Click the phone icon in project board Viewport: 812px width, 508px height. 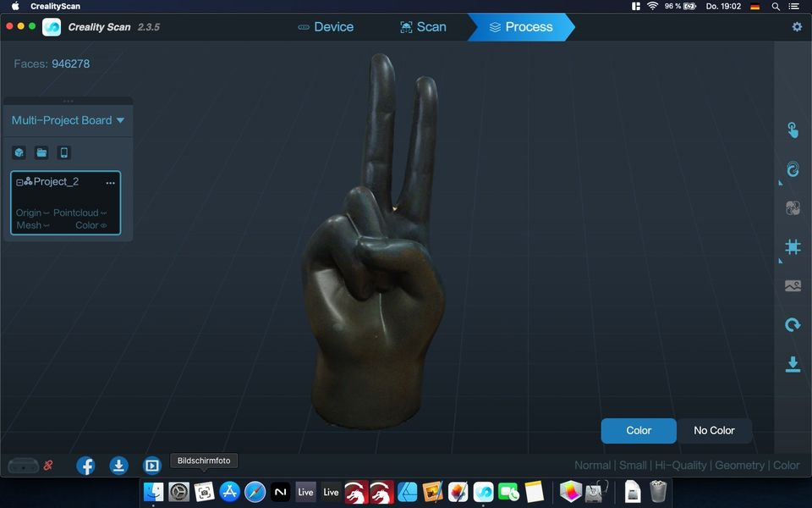[x=64, y=152]
